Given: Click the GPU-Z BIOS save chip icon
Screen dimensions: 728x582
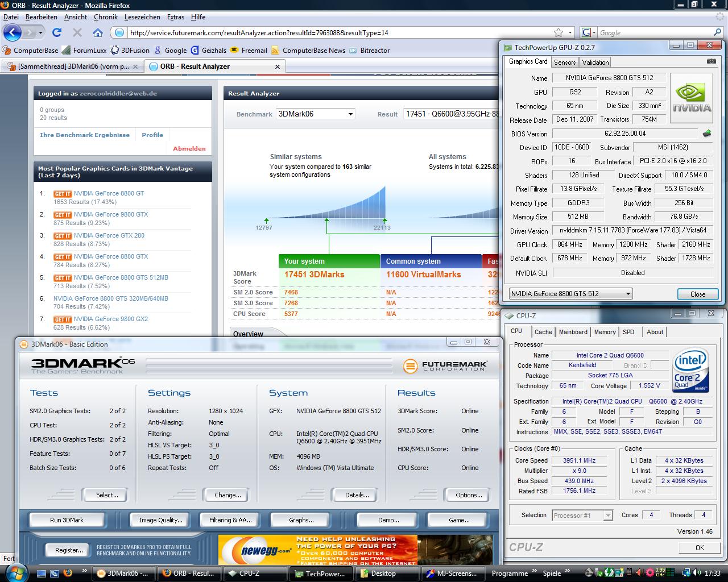Looking at the screenshot, I should coord(707,134).
